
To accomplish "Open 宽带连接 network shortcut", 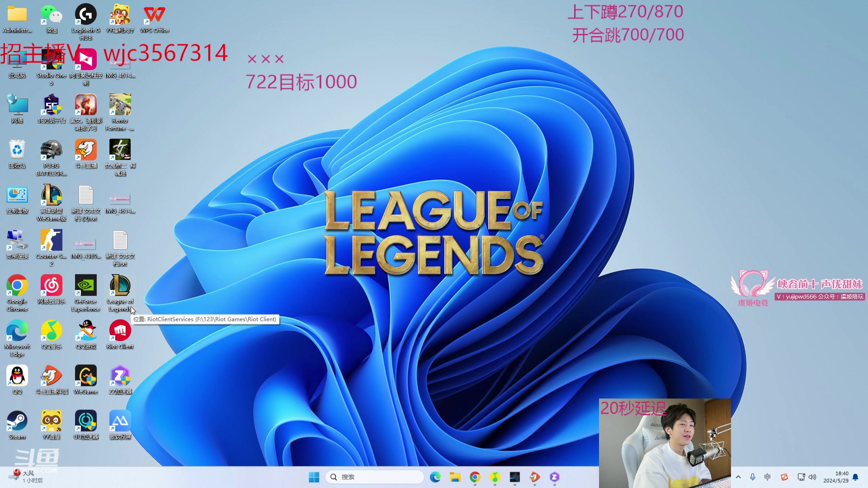I will [17, 244].
